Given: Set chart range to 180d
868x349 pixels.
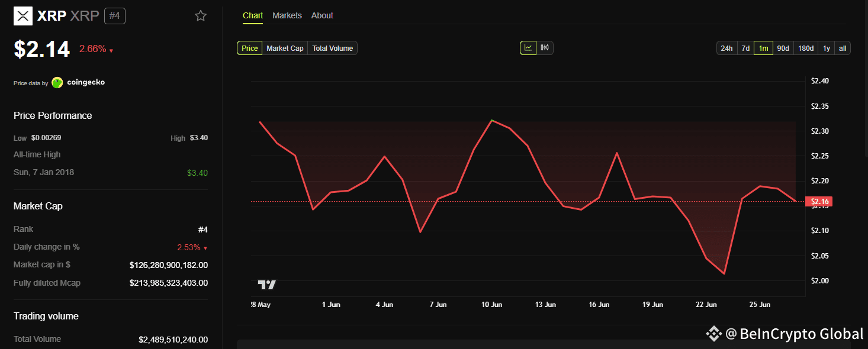Looking at the screenshot, I should [806, 49].
